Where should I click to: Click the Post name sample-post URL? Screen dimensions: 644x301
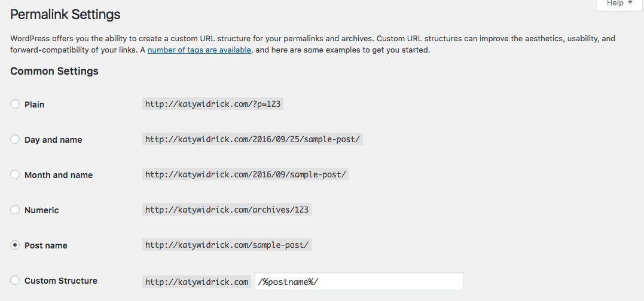tap(227, 245)
